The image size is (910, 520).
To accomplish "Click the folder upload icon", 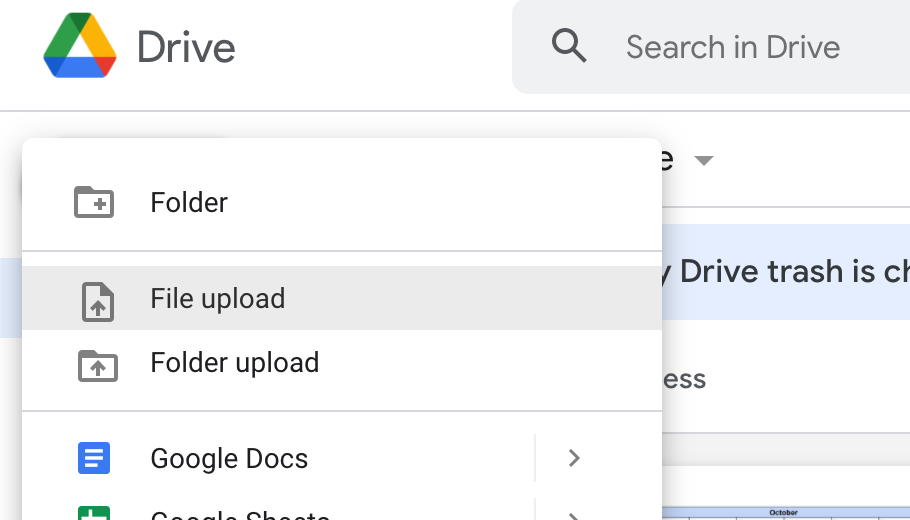I will point(98,366).
